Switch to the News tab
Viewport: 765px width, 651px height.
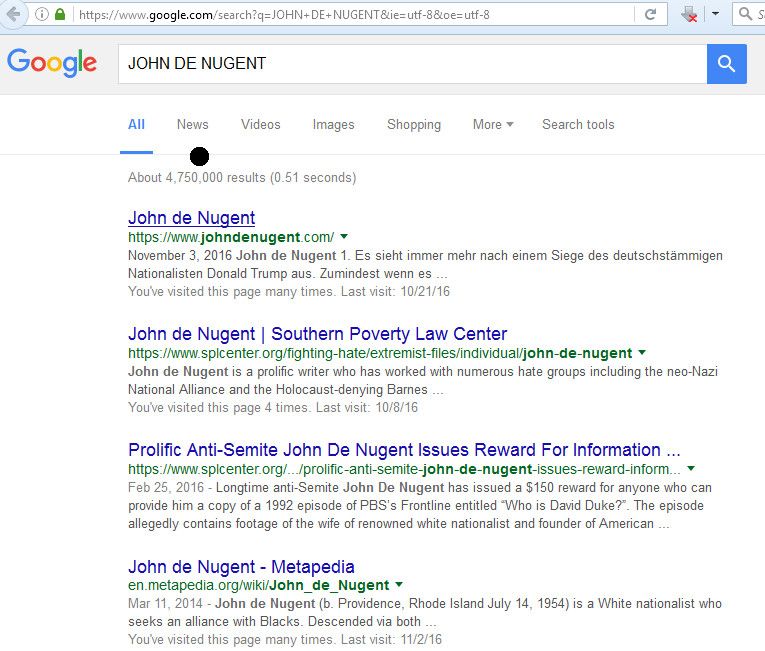point(193,124)
